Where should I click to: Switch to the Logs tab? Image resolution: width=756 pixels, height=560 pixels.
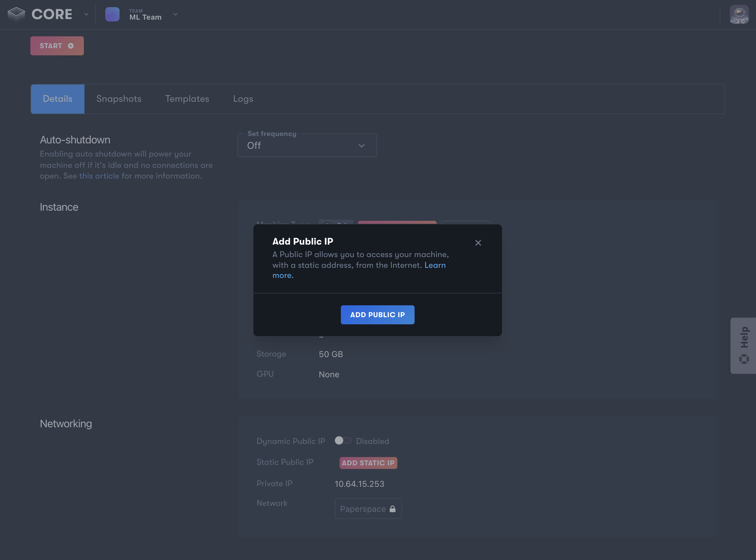pos(243,99)
